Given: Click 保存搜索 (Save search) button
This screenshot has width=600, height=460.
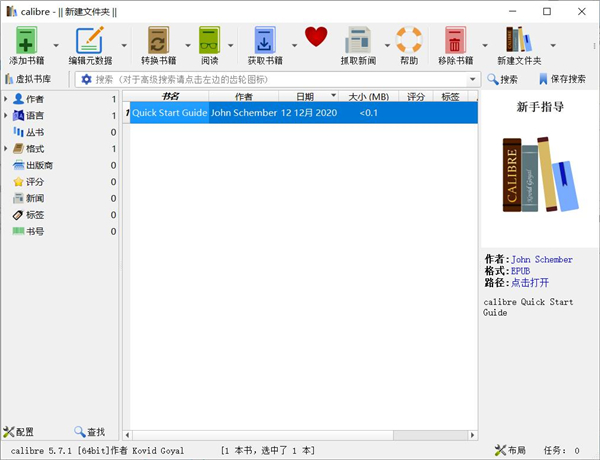Looking at the screenshot, I should 562,79.
